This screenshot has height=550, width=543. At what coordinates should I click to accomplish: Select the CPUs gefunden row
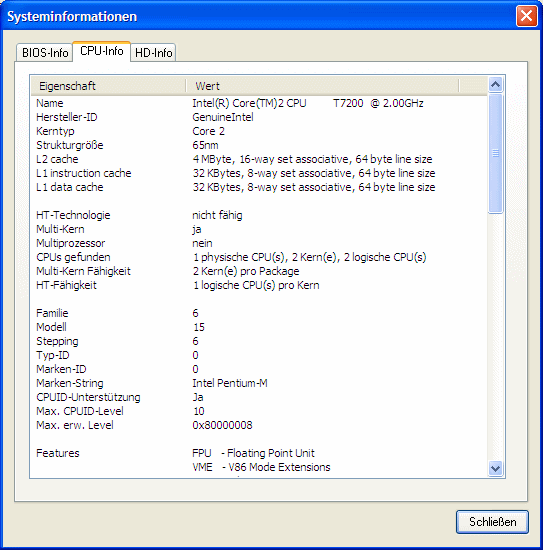pyautogui.click(x=259, y=257)
